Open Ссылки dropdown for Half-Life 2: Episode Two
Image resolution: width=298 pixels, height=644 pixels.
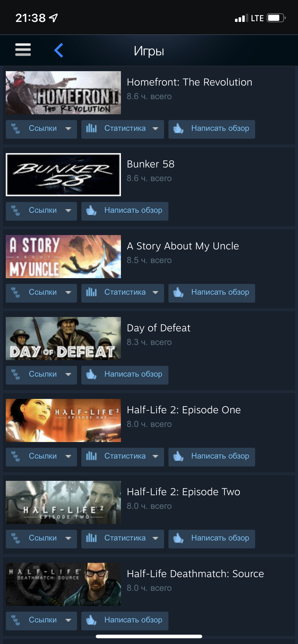click(41, 539)
